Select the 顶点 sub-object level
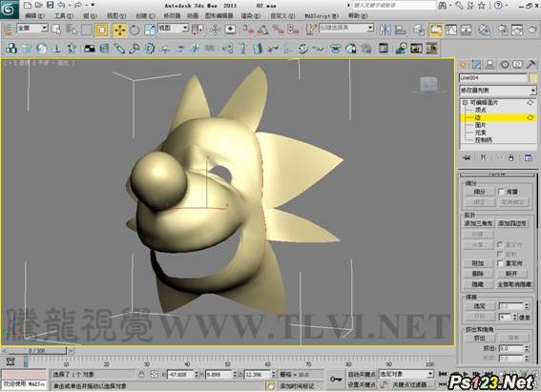 pyautogui.click(x=480, y=110)
